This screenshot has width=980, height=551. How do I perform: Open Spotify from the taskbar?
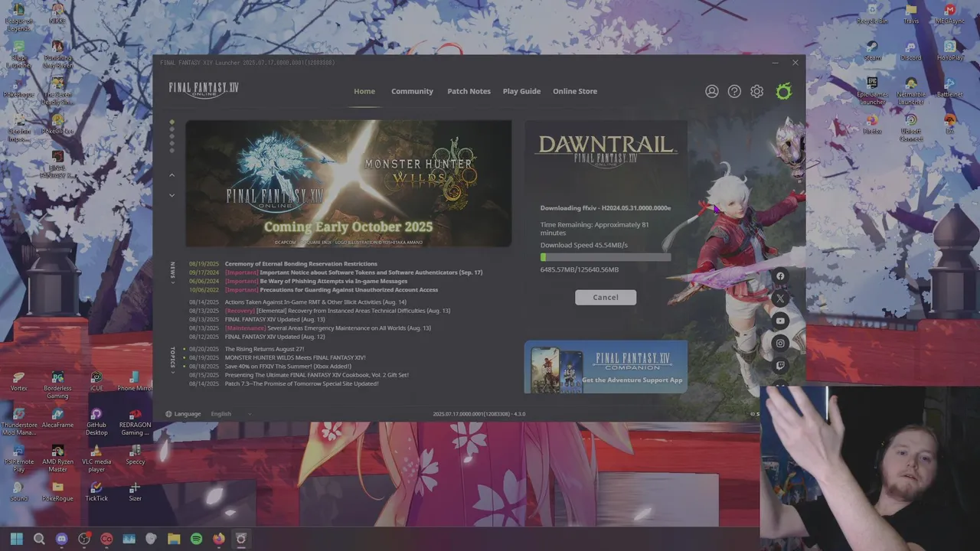coord(196,539)
